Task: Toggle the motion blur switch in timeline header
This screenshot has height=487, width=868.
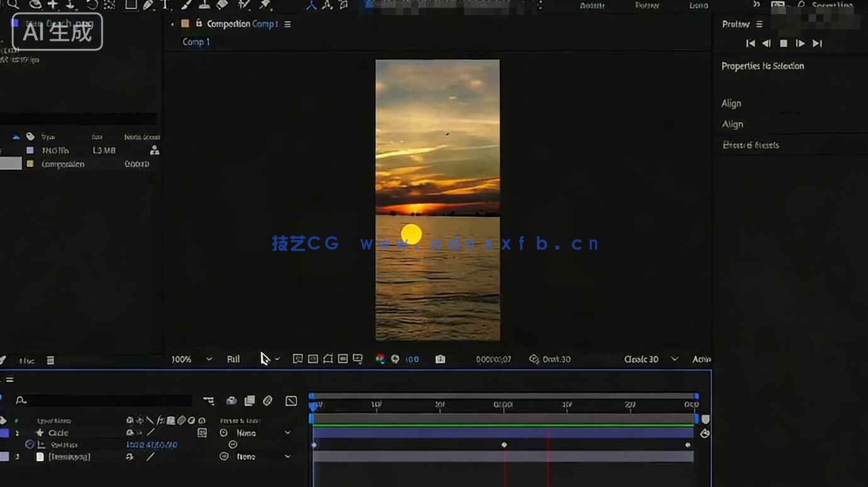Action: tap(267, 401)
